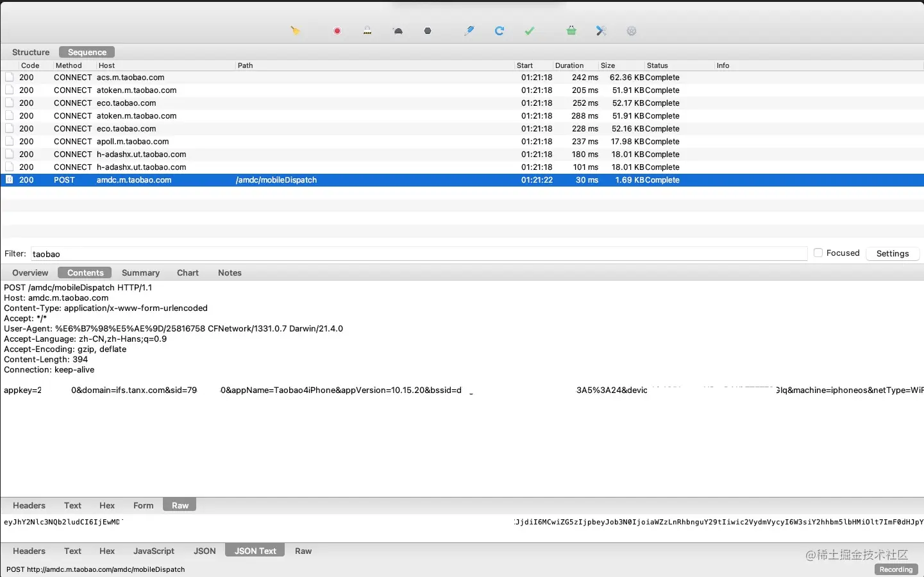Screen dimensions: 924x577
Task: Open the Settings button beside the filter
Action: (x=893, y=253)
